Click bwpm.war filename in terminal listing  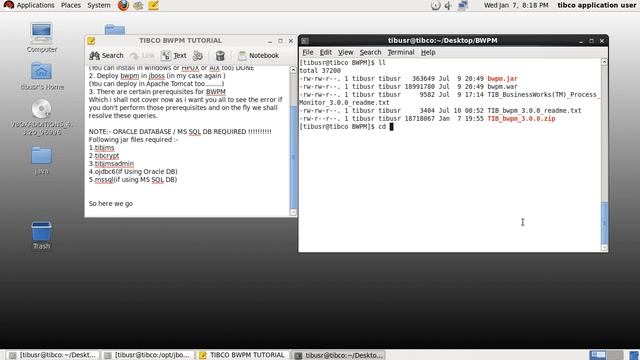[502, 87]
